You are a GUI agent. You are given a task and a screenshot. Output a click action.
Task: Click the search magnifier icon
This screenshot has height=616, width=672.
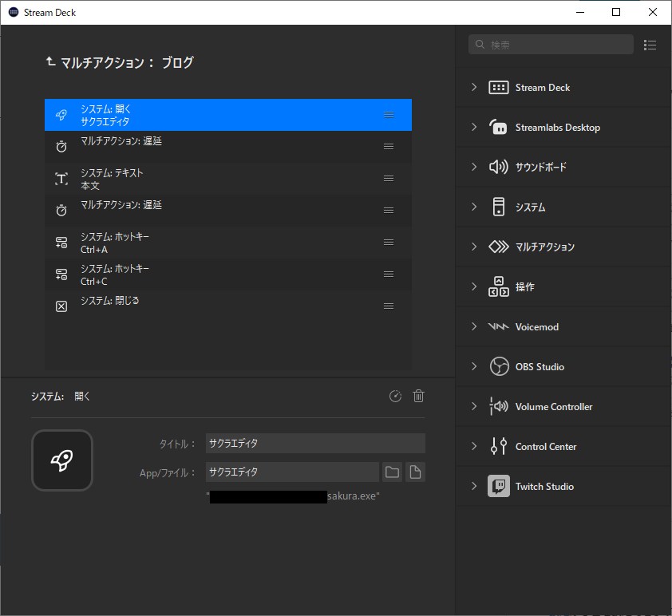[480, 44]
